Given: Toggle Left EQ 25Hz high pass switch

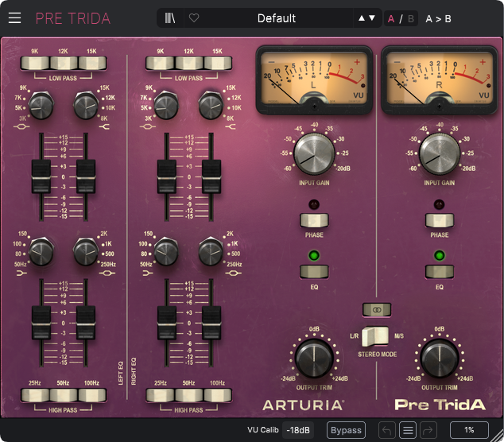Looking at the screenshot, I should pyautogui.click(x=35, y=395).
